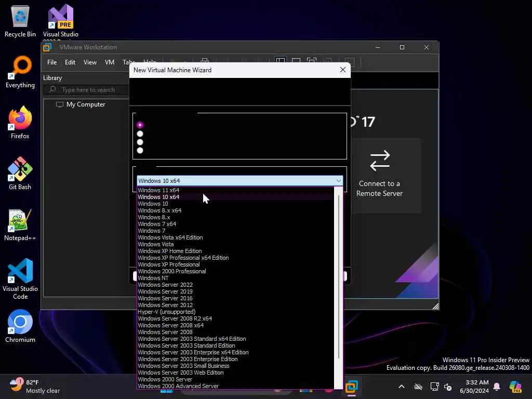Show hidden system tray icons chevron
Viewport: 532px width, 399px height.
(x=402, y=387)
